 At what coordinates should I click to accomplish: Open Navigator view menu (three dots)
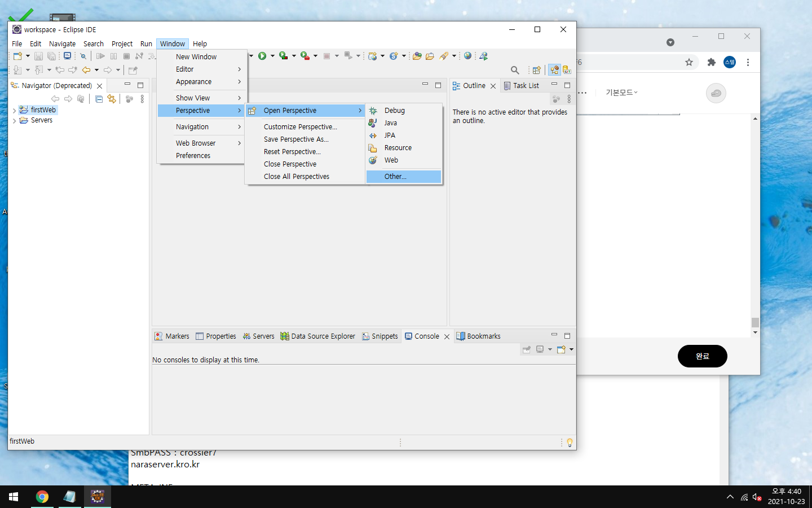142,99
